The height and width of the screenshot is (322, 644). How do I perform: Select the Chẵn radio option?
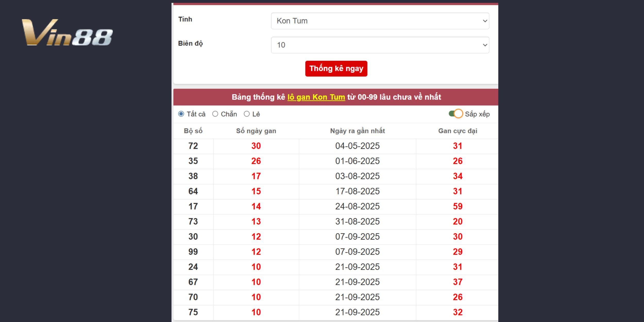(215, 114)
